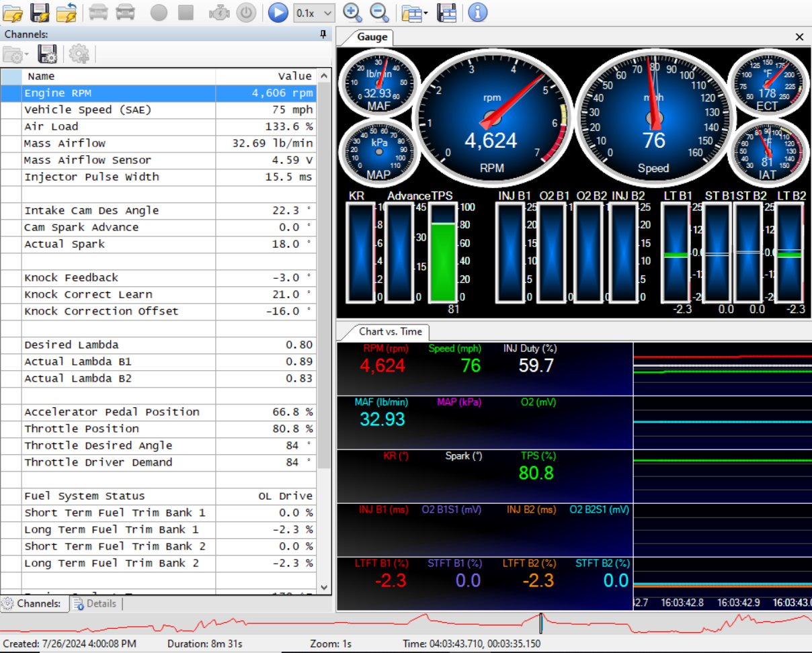
Task: Select the Air Load channel
Action: coord(159,127)
